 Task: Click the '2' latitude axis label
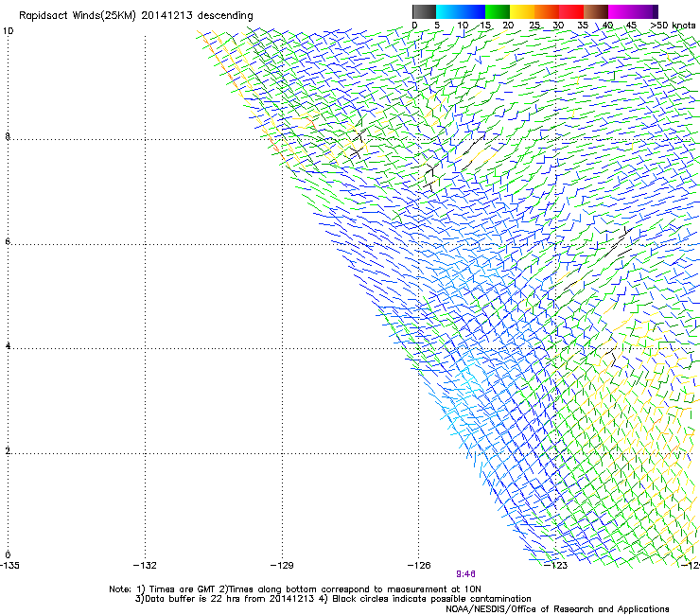pos(8,451)
